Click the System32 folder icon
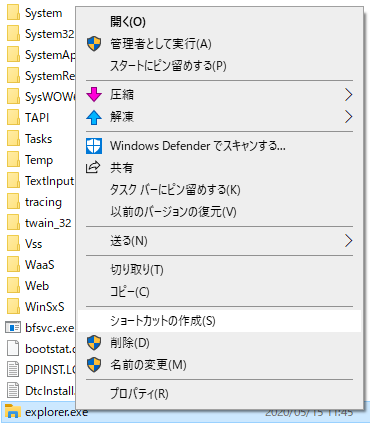Screen dimensions: 370x426 pyautogui.click(x=13, y=34)
